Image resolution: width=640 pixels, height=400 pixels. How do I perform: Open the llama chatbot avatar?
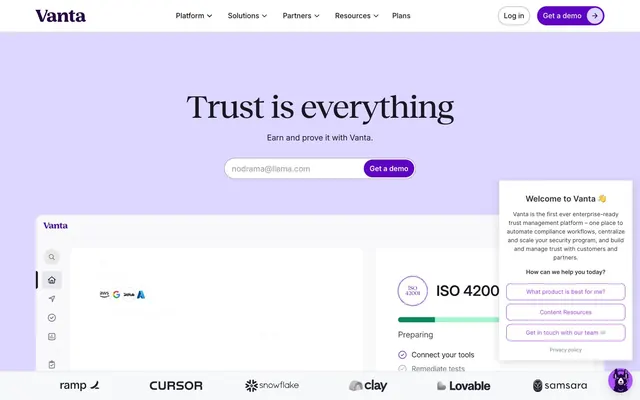click(x=620, y=380)
